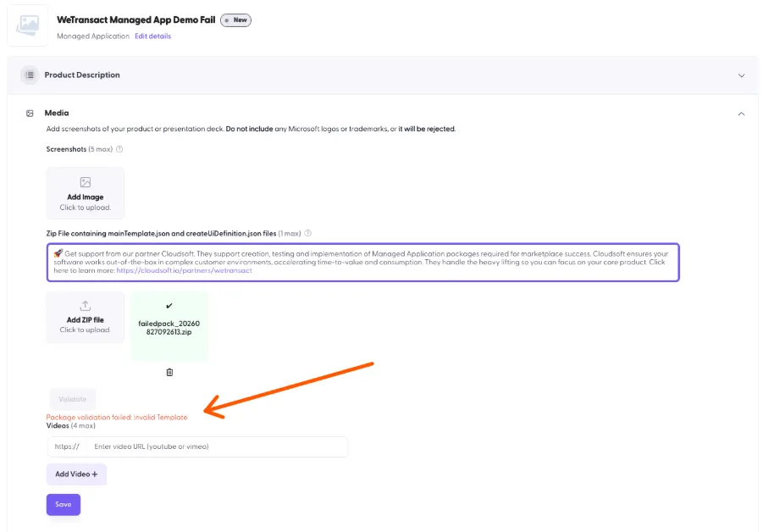Screen dimensions: 763x532
Task: Click the https:// prefix label
Action: (67, 446)
